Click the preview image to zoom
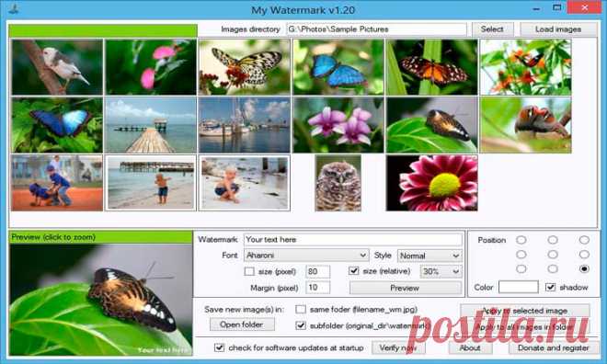 pos(100,300)
